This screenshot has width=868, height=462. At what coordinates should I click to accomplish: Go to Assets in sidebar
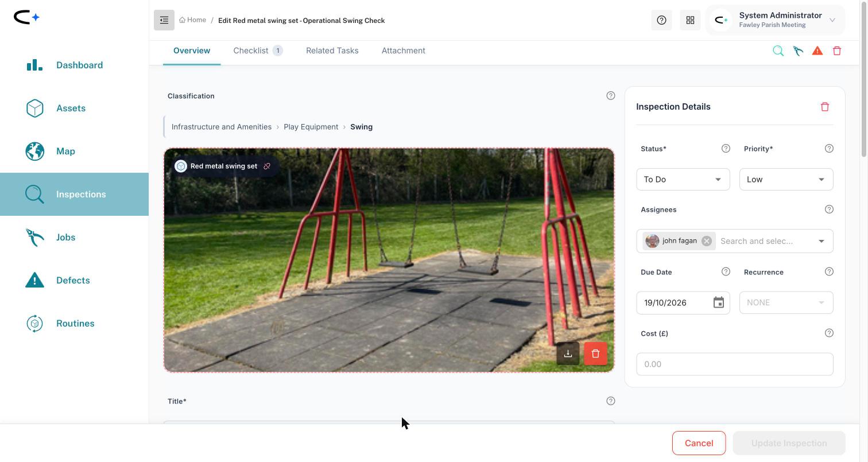click(x=74, y=108)
